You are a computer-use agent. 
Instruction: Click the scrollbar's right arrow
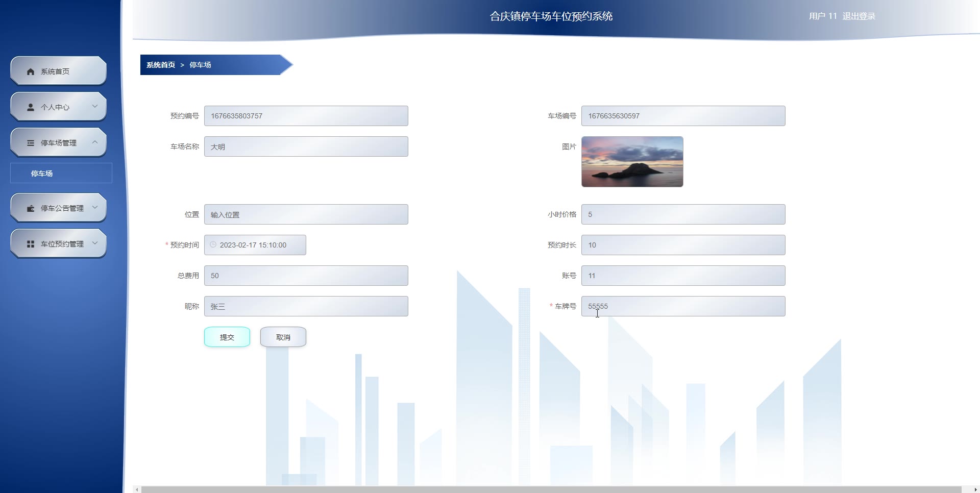975,489
